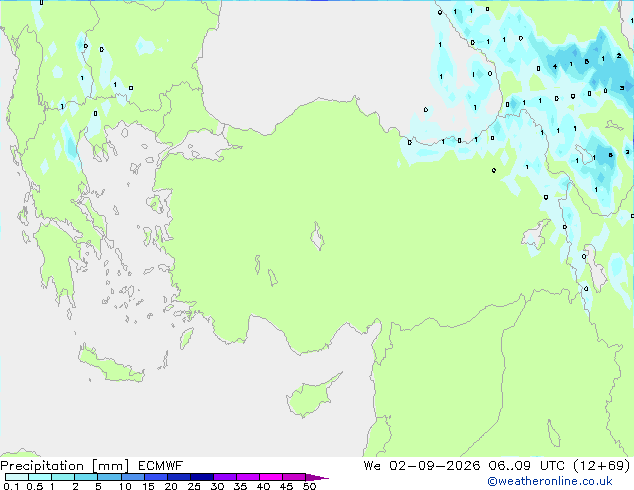Pick the purple legend swatch between 30 and 35
The height and width of the screenshot is (490, 634).
pyautogui.click(x=225, y=477)
